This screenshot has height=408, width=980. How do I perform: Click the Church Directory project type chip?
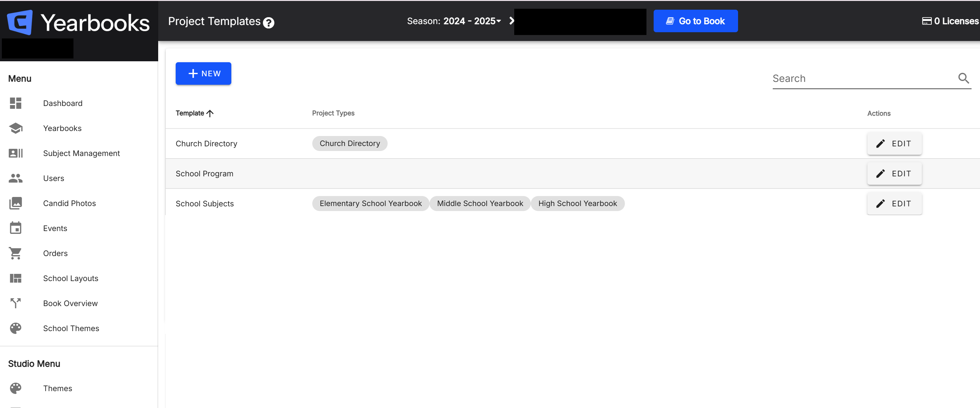[x=349, y=144]
